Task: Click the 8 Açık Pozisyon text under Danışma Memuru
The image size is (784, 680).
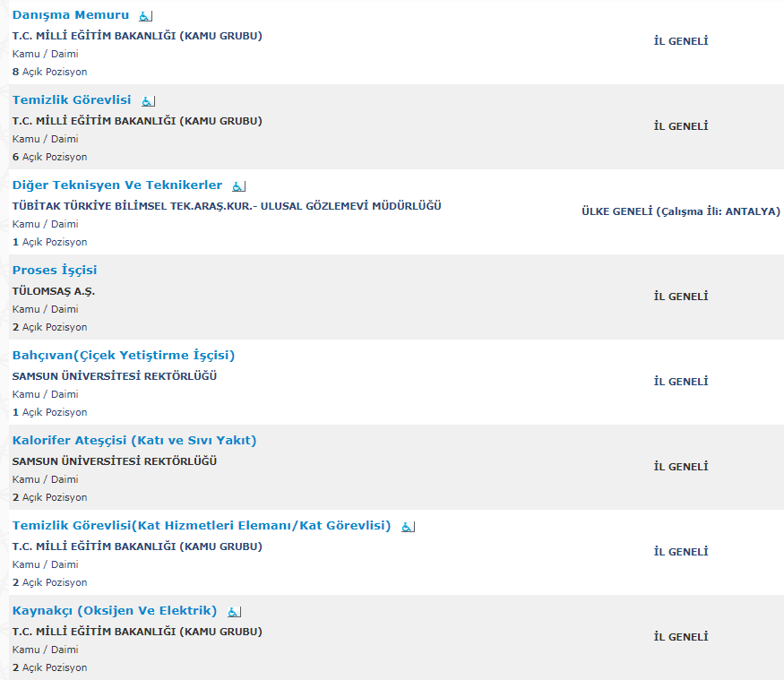Action: [x=50, y=72]
